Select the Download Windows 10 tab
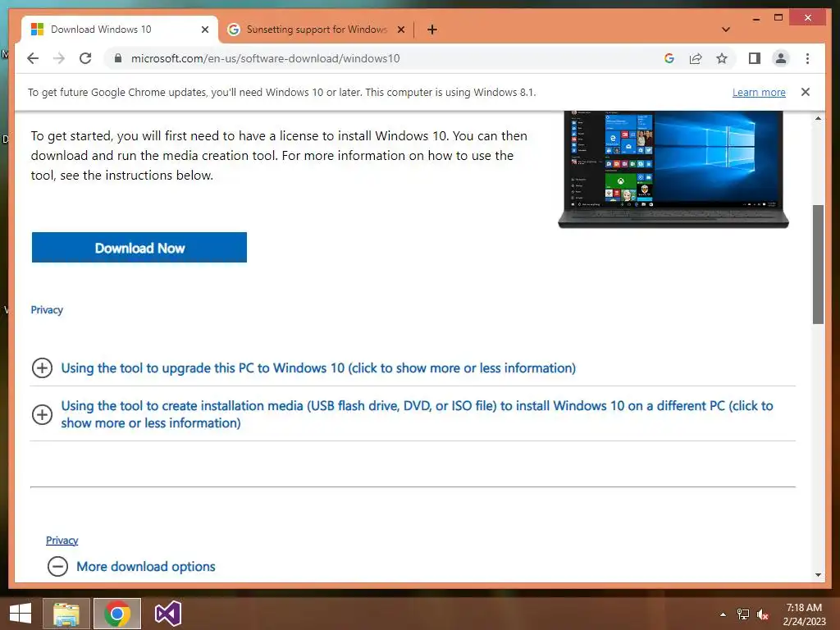 point(120,30)
